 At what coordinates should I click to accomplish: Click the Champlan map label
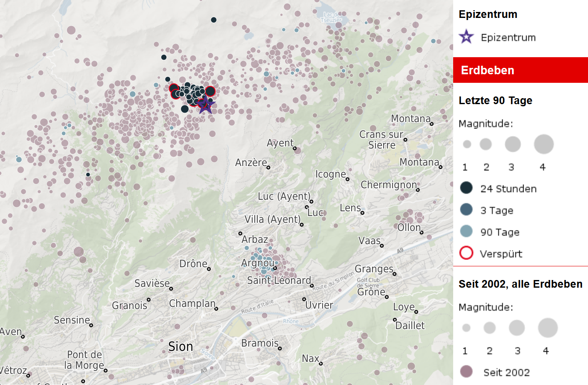point(192,303)
